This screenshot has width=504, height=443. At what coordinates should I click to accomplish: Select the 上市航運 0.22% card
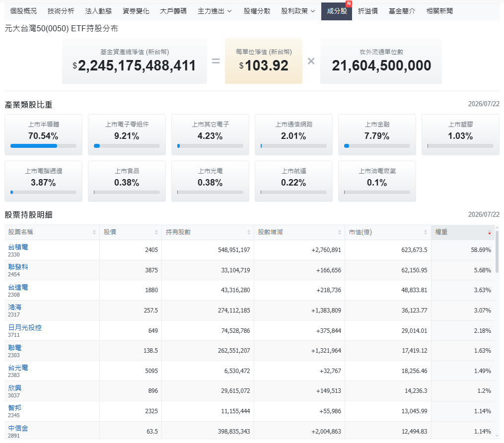click(x=293, y=182)
